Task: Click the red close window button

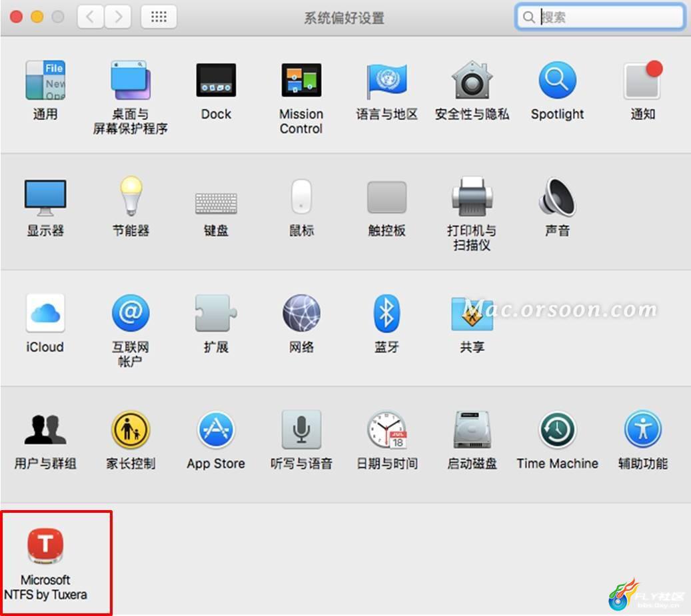Action: pyautogui.click(x=16, y=17)
